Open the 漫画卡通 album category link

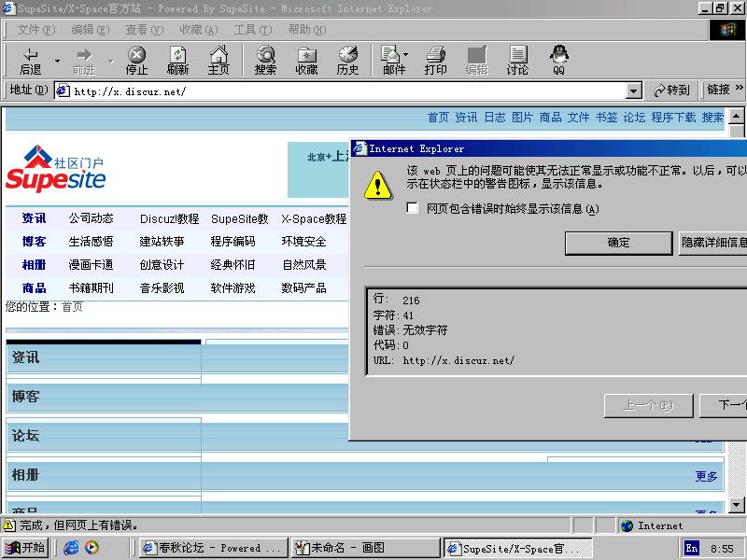coord(91,265)
